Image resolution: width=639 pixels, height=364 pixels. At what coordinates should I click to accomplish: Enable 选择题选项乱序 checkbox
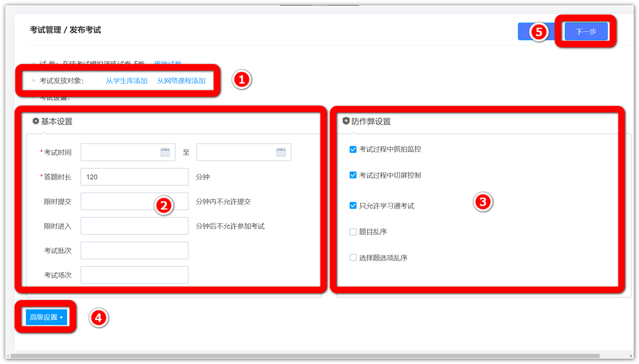point(353,258)
